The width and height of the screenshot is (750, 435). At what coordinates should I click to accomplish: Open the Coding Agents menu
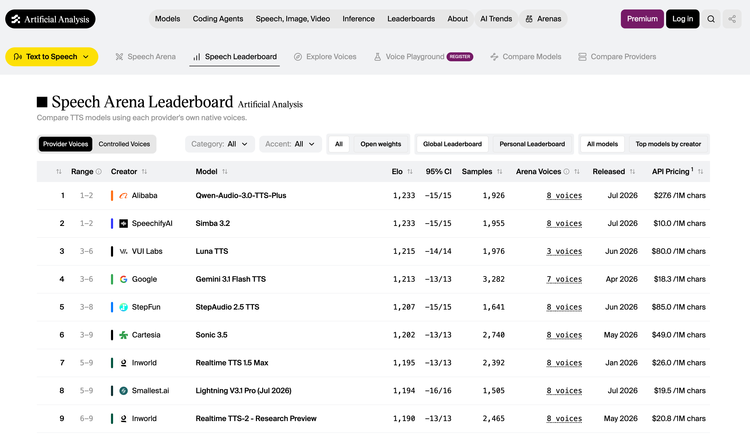pos(218,19)
